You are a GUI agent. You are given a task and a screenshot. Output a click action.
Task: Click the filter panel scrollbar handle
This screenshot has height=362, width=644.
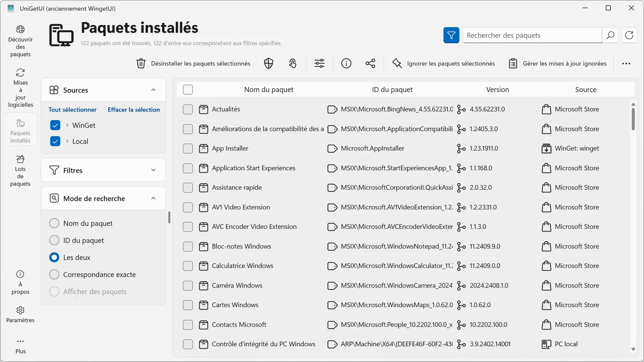(169, 217)
